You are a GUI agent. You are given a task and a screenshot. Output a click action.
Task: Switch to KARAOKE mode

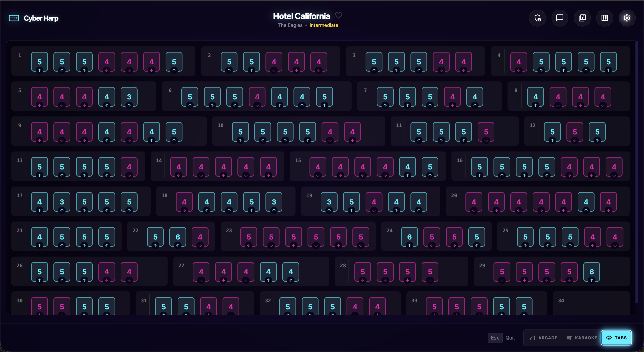click(x=586, y=338)
